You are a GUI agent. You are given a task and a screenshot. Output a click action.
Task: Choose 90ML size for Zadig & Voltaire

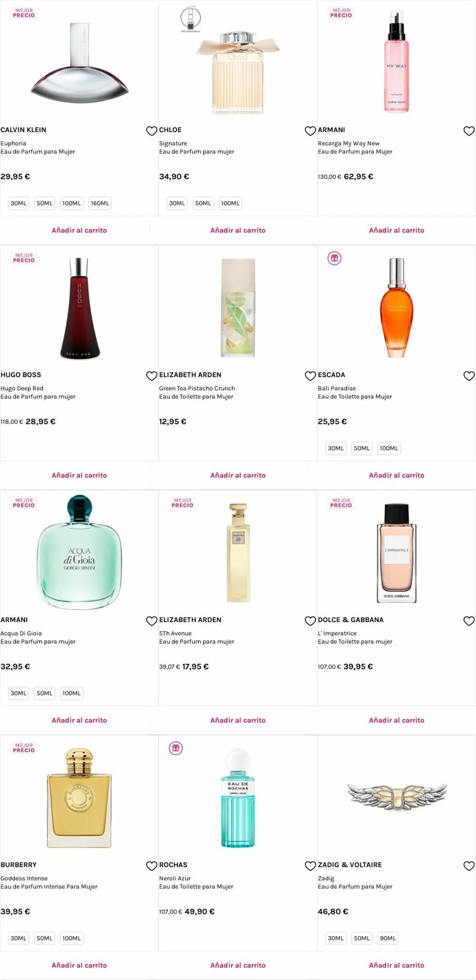click(388, 938)
